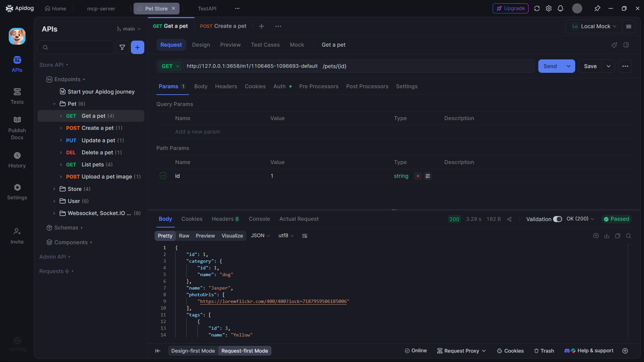The image size is (644, 362).
Task: Uncheck the id path parameter
Action: pos(163,175)
